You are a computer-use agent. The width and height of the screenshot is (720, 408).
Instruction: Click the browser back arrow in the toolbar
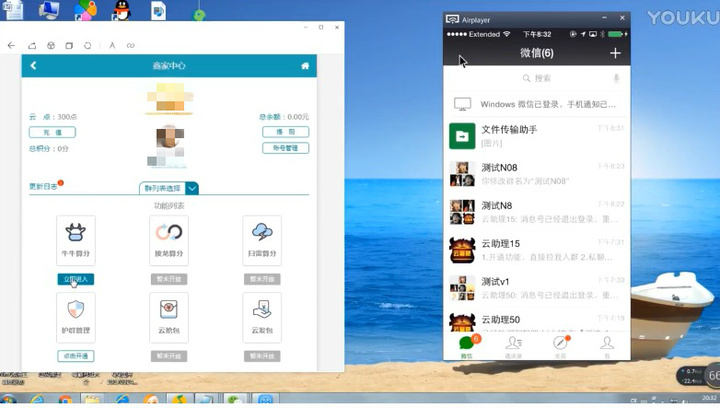[11, 45]
